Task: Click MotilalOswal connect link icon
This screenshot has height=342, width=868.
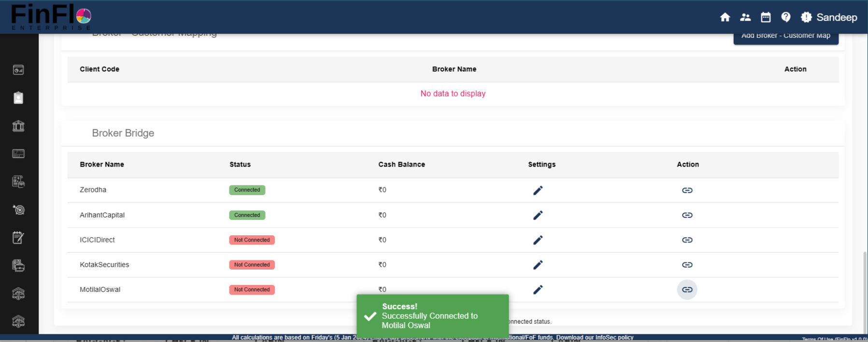Action: point(687,290)
